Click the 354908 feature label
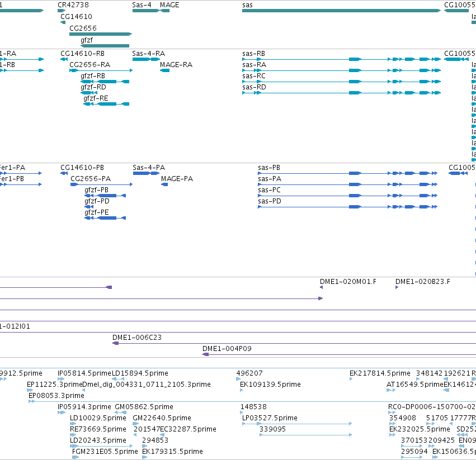The width and height of the screenshot is (476, 460). (403, 418)
